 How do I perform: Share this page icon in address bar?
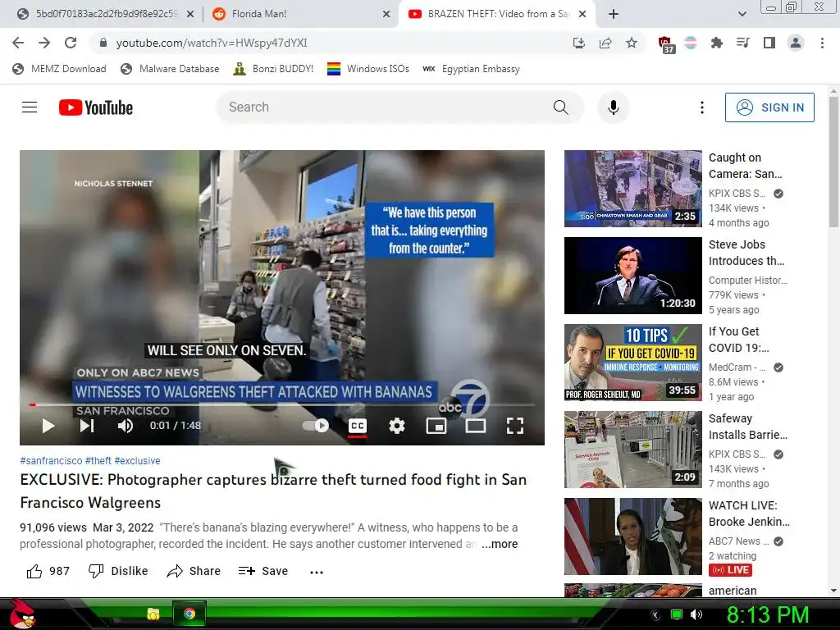(605, 43)
